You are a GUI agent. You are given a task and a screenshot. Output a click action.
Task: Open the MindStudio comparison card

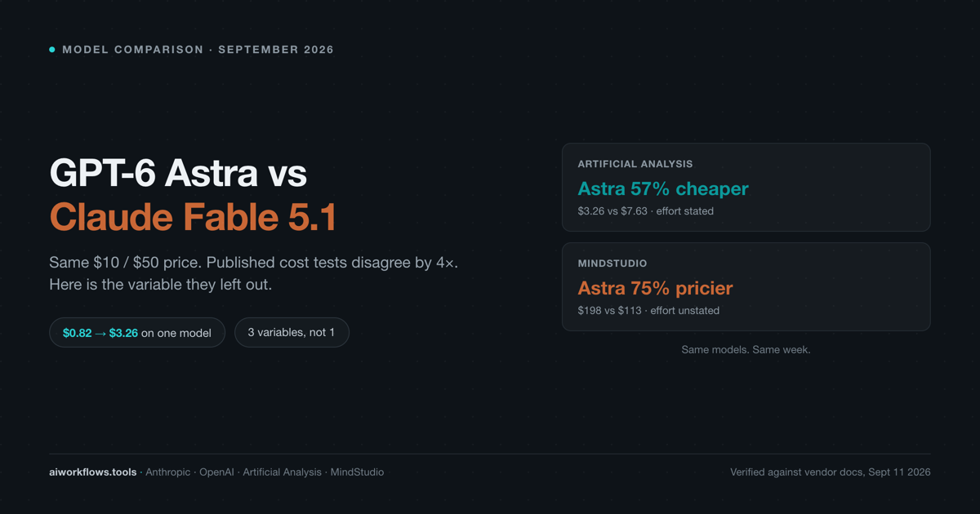[x=746, y=287]
